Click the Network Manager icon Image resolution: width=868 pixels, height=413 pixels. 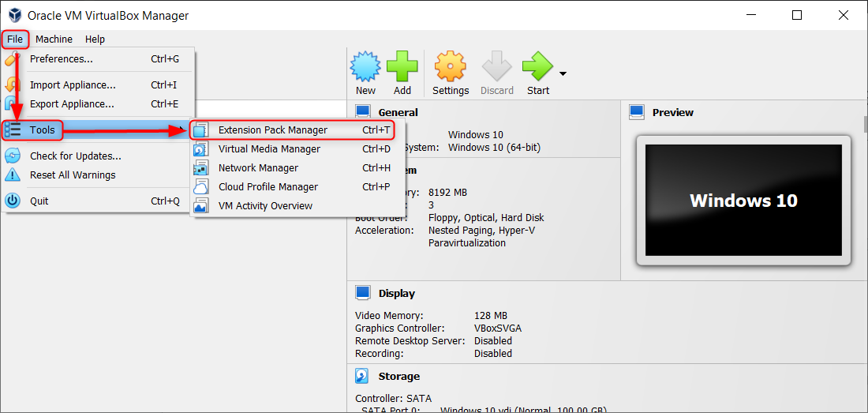coord(201,168)
